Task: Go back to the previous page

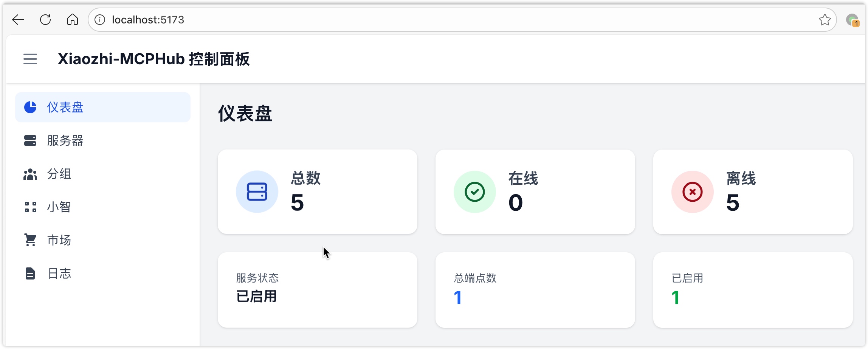Action: click(18, 20)
